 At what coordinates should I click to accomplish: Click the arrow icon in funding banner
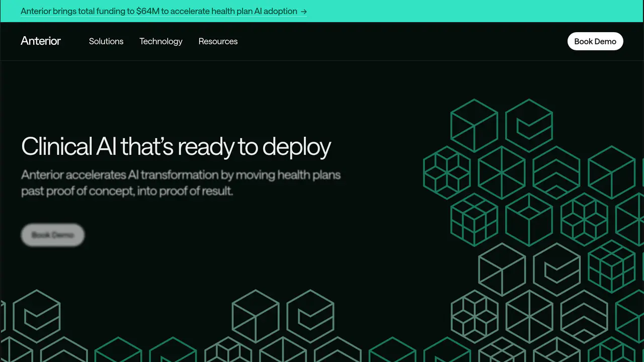[303, 12]
